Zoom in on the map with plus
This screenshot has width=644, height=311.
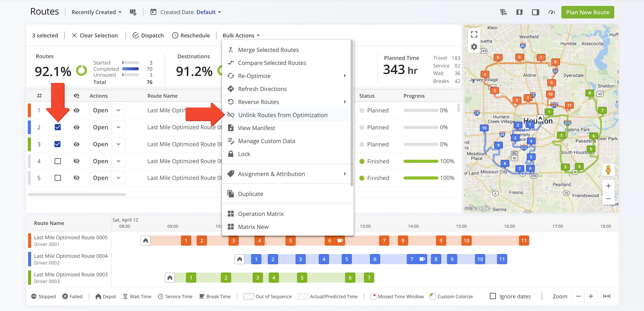pyautogui.click(x=608, y=186)
